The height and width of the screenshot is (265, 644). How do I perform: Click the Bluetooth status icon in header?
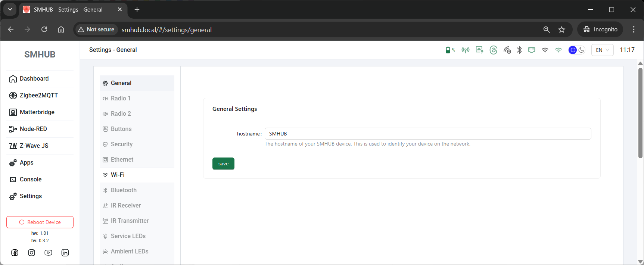[x=519, y=50]
